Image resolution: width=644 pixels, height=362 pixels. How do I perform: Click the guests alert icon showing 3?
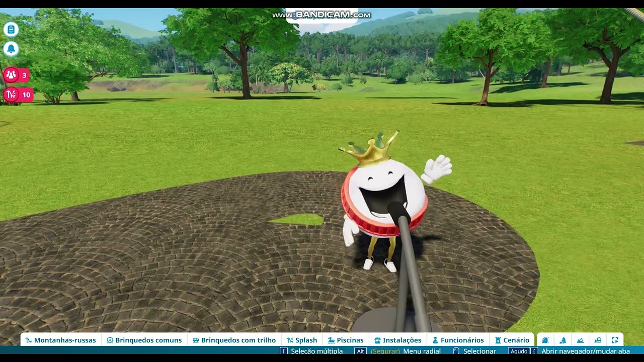tap(16, 75)
